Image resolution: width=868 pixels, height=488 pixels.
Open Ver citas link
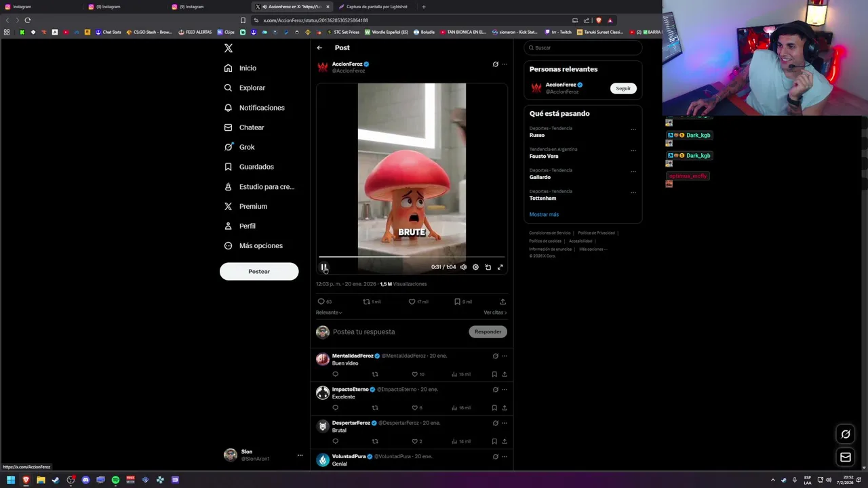coord(495,312)
